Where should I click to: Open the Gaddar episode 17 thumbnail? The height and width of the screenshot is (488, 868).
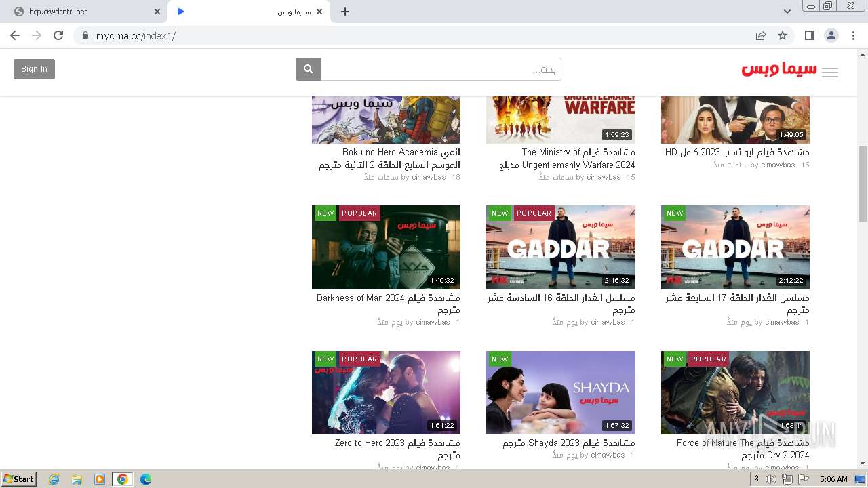pos(735,247)
